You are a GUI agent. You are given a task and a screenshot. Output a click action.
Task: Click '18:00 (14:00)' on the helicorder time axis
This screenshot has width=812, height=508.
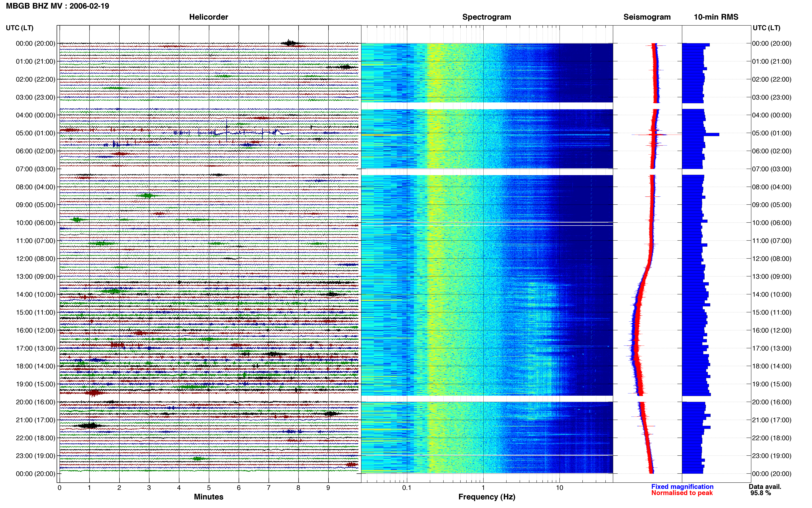pyautogui.click(x=36, y=366)
